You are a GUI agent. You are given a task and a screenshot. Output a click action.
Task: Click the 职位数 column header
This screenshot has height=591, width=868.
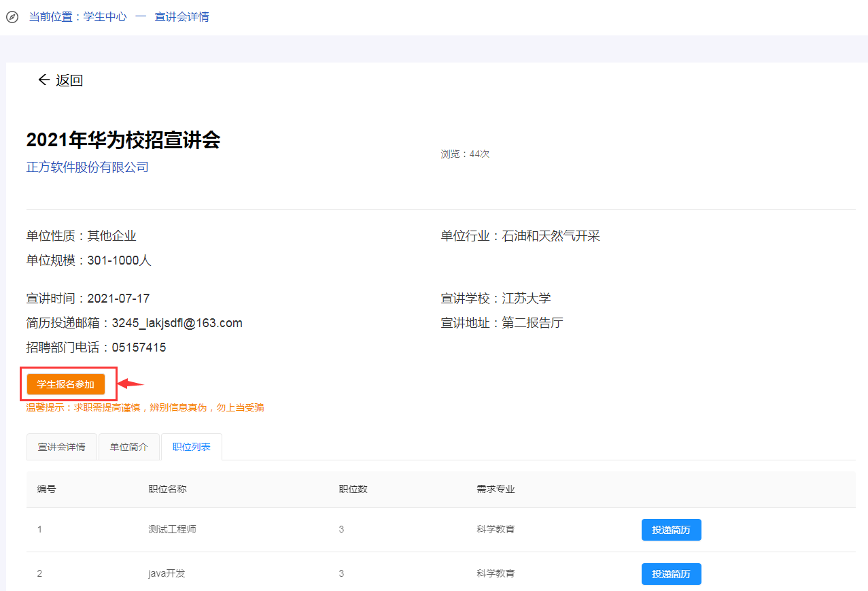(353, 489)
